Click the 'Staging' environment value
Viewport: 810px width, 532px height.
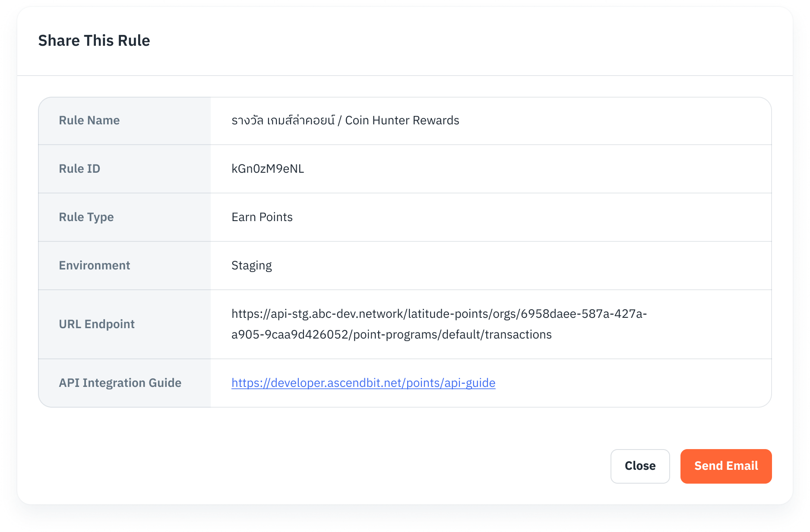(x=252, y=266)
